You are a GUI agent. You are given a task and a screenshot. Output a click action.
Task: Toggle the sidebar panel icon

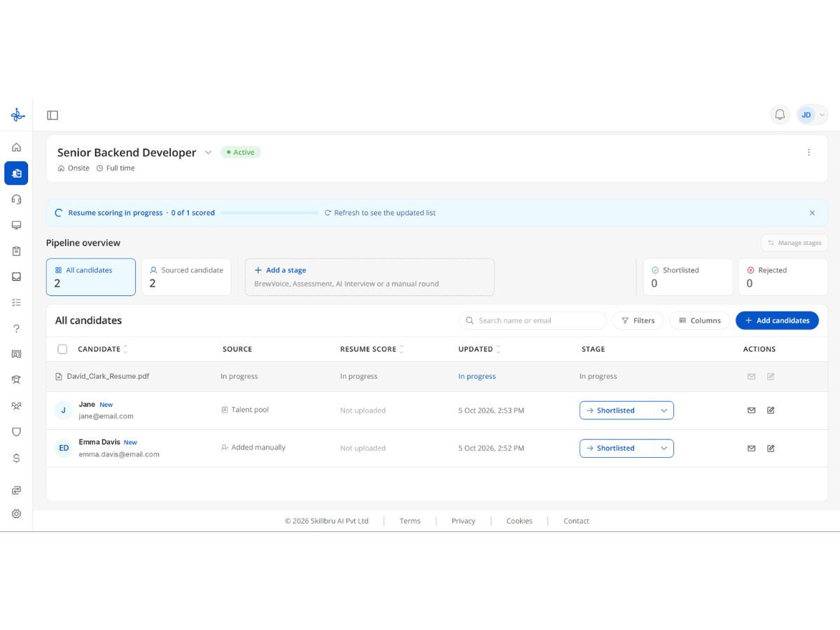point(52,115)
